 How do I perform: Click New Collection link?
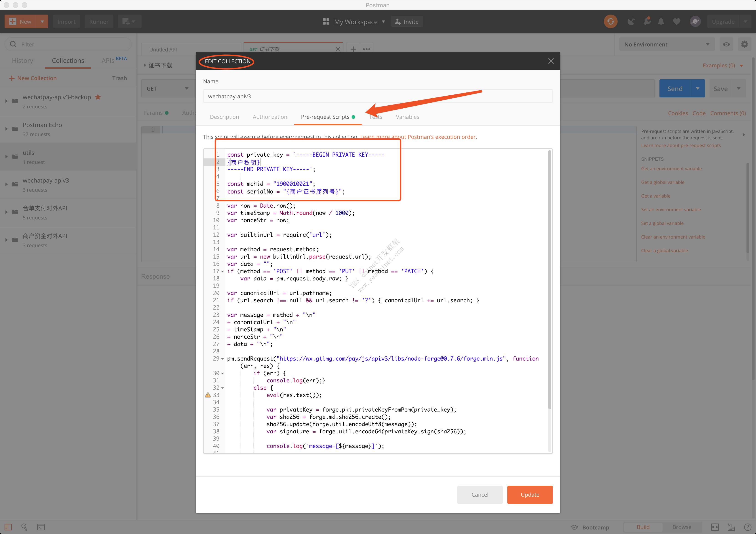(33, 78)
